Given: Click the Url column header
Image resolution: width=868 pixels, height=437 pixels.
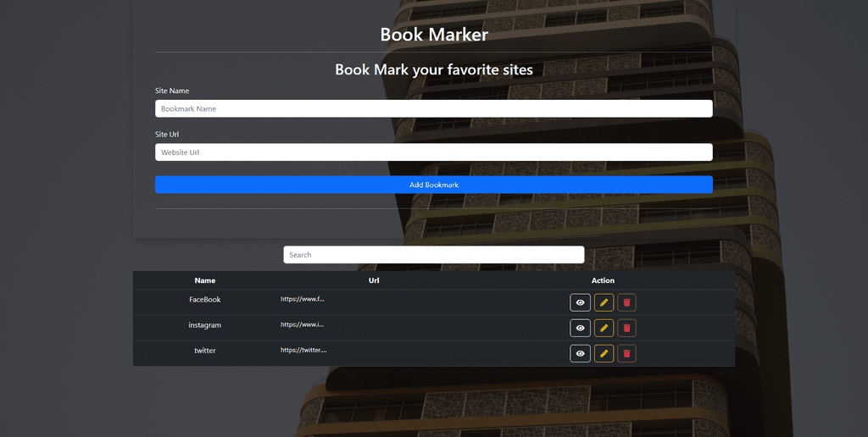Looking at the screenshot, I should coord(374,280).
